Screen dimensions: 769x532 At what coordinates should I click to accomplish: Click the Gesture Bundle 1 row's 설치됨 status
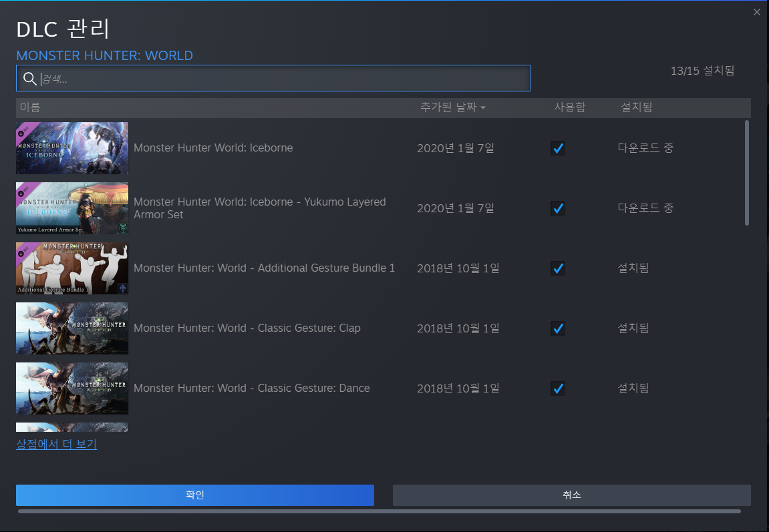point(633,268)
